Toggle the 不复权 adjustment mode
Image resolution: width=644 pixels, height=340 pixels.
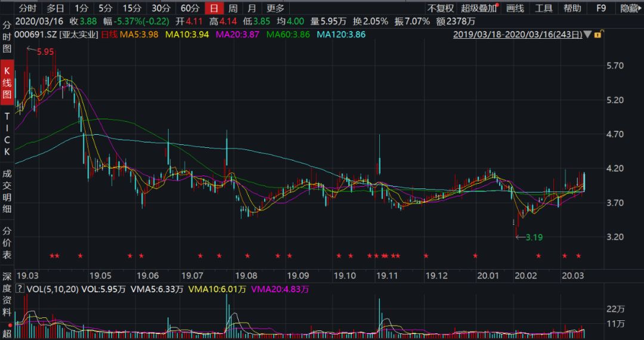(440, 8)
